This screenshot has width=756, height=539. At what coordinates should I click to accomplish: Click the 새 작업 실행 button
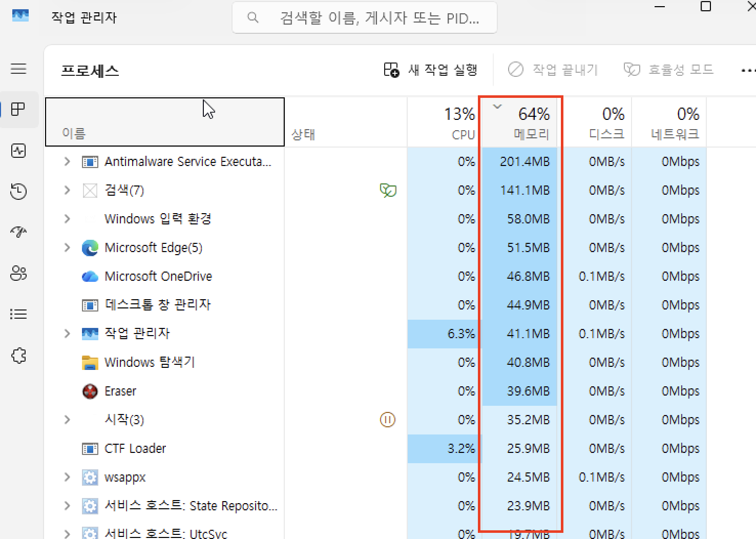point(432,70)
